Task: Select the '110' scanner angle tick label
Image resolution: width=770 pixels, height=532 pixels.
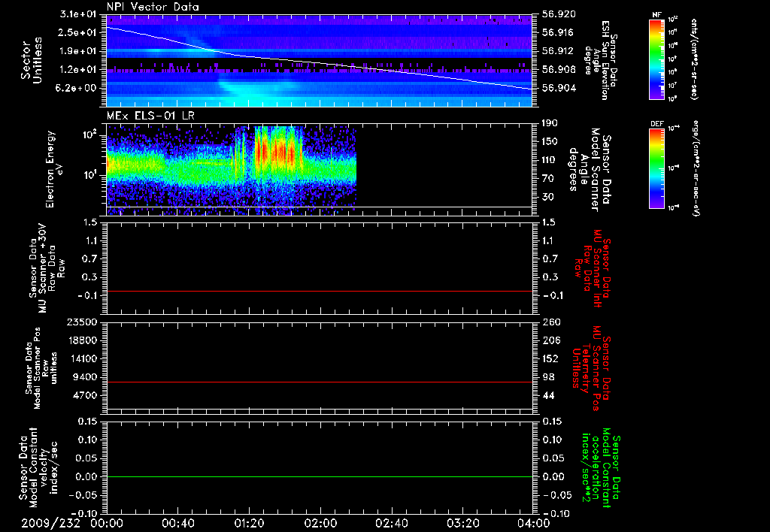Action: [550, 160]
